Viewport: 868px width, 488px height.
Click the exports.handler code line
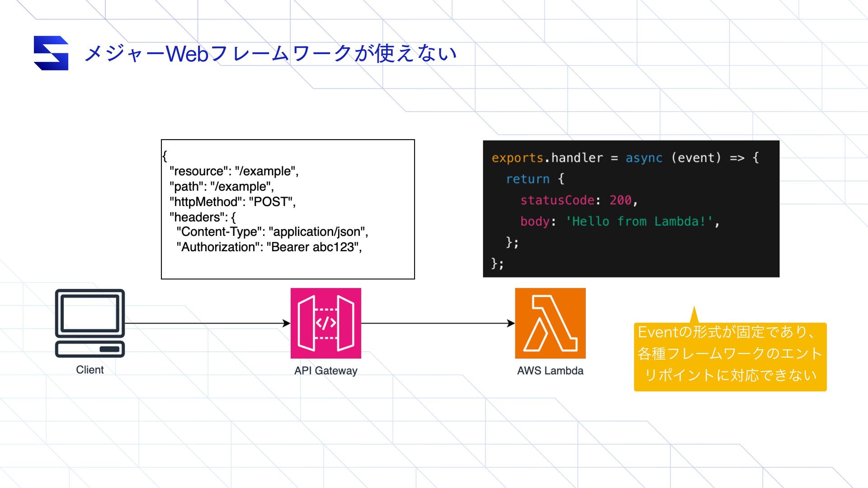click(625, 158)
